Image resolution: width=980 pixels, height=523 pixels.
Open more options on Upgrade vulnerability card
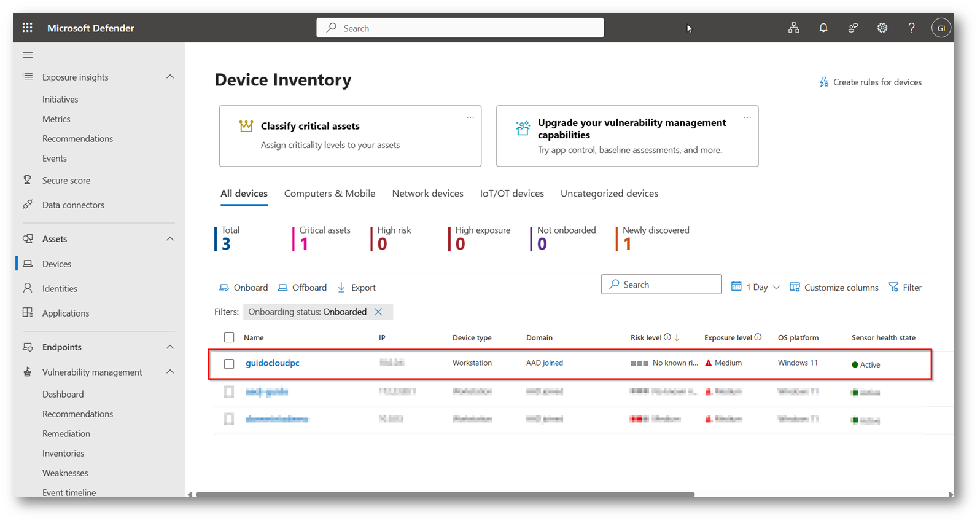[x=747, y=117]
